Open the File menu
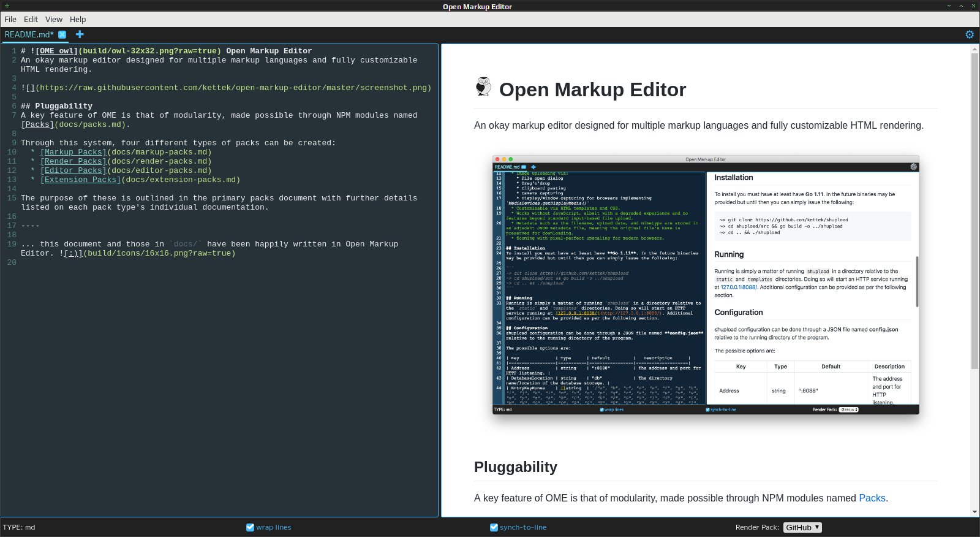Image resolution: width=980 pixels, height=537 pixels. (x=10, y=19)
